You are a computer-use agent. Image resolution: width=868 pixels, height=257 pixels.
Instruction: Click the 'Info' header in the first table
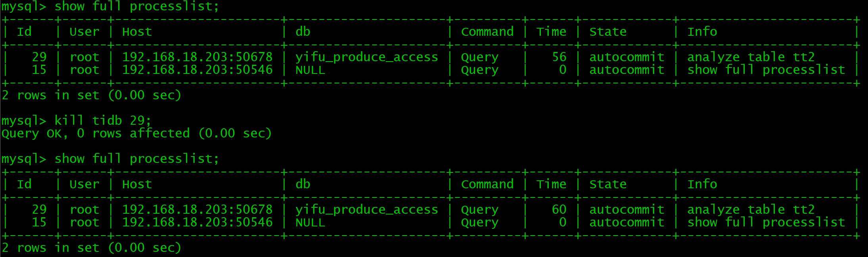702,32
